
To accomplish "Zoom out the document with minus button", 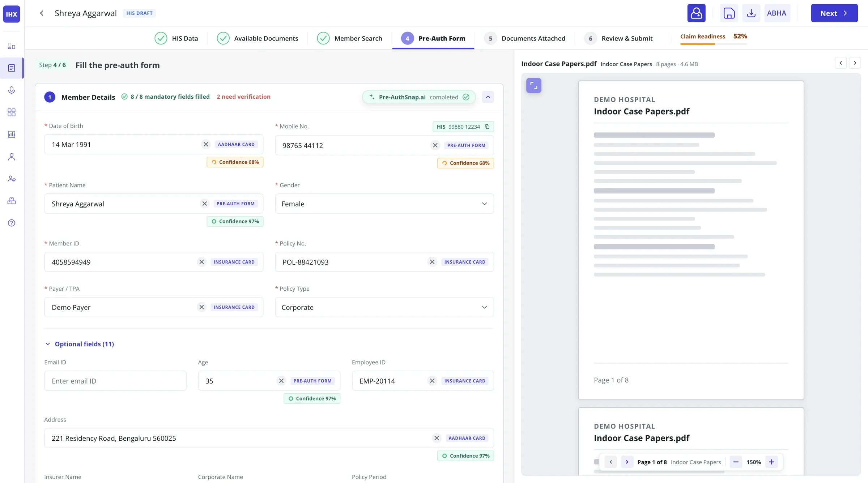I will pyautogui.click(x=736, y=462).
